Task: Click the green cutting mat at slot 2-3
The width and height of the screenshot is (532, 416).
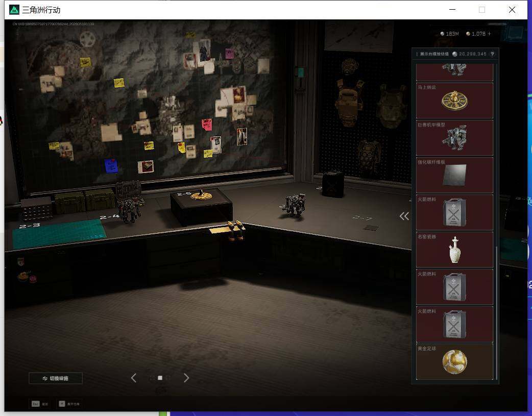Action: [x=59, y=233]
